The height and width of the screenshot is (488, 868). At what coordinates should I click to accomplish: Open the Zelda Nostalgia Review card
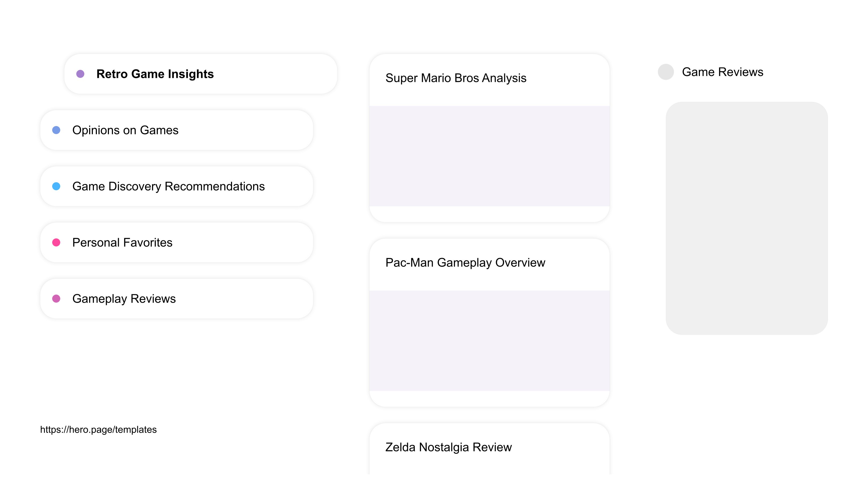[x=490, y=449]
